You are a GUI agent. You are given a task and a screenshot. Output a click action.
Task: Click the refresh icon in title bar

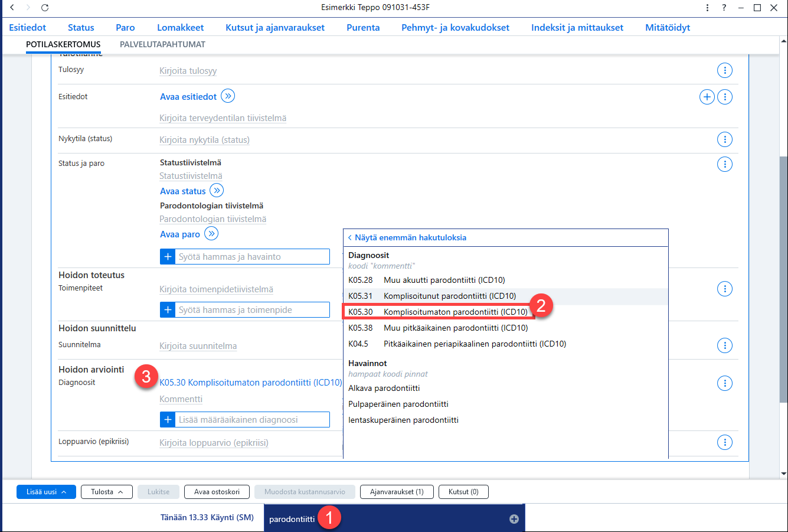click(x=45, y=8)
